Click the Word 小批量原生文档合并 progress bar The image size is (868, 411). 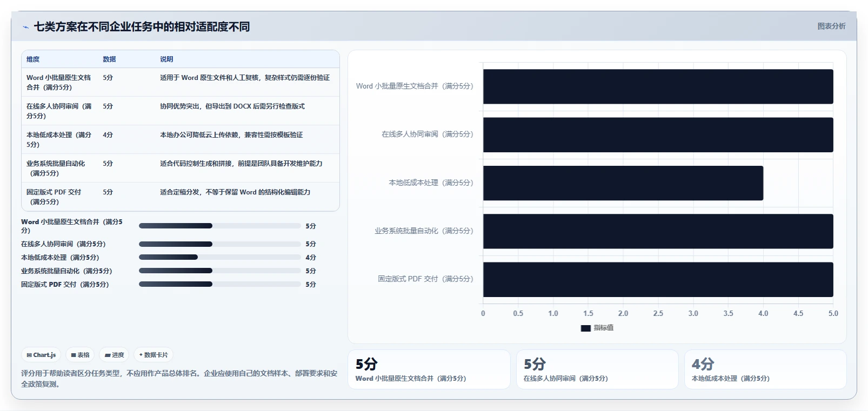(219, 226)
